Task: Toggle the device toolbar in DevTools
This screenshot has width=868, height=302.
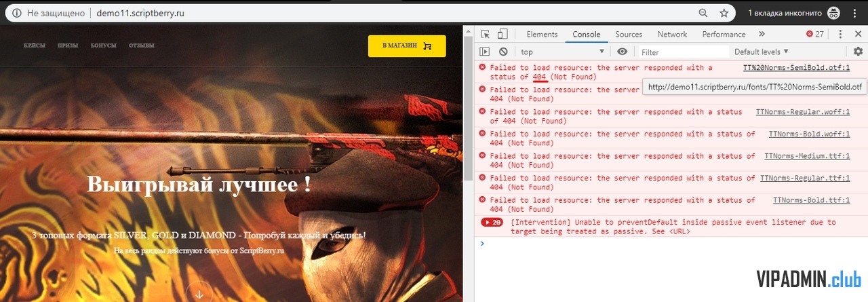Action: pos(502,34)
